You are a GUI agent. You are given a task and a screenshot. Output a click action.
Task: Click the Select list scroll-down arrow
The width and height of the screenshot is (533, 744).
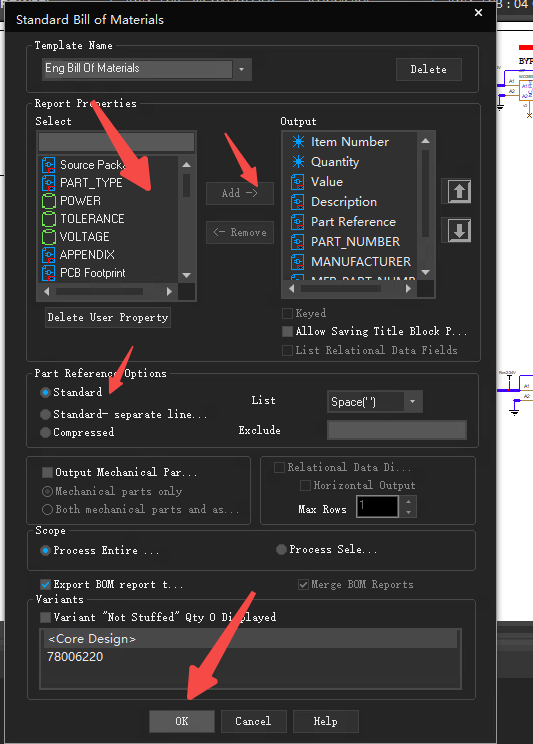click(187, 275)
